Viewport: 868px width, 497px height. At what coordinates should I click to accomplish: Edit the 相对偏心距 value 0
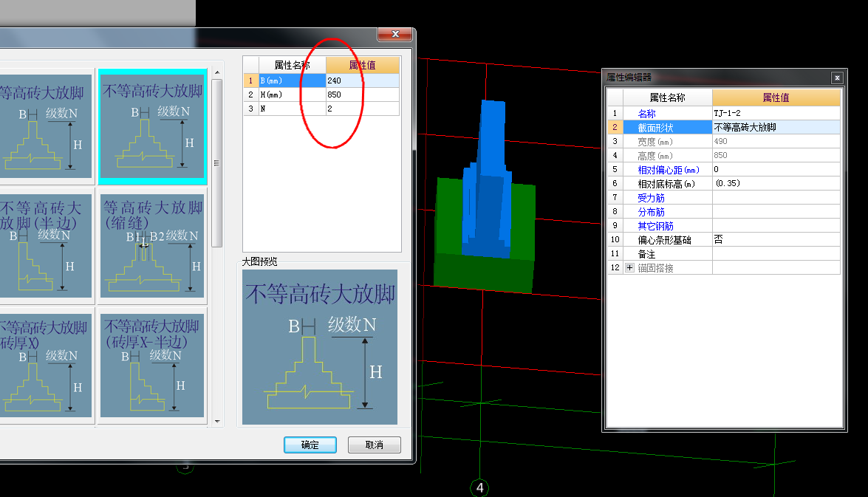(x=776, y=169)
